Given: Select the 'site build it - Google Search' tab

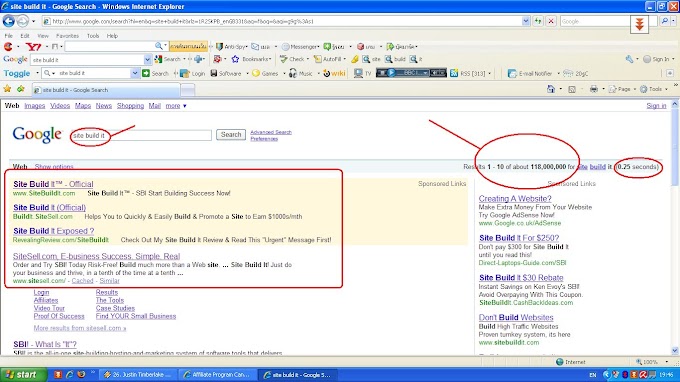Looking at the screenshot, I should click(x=106, y=90).
